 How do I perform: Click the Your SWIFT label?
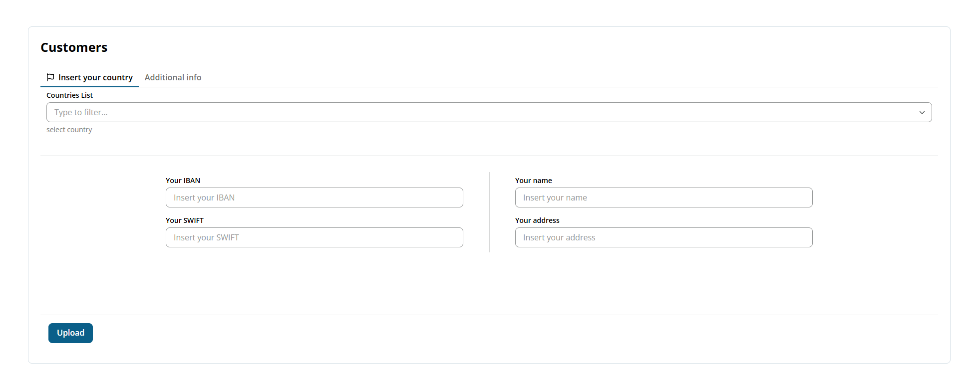pos(185,220)
